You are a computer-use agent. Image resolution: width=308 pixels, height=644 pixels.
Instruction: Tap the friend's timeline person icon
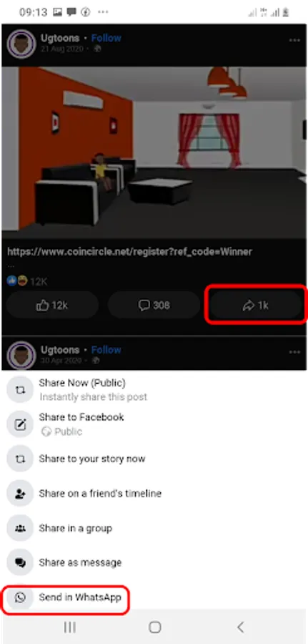coord(20,493)
